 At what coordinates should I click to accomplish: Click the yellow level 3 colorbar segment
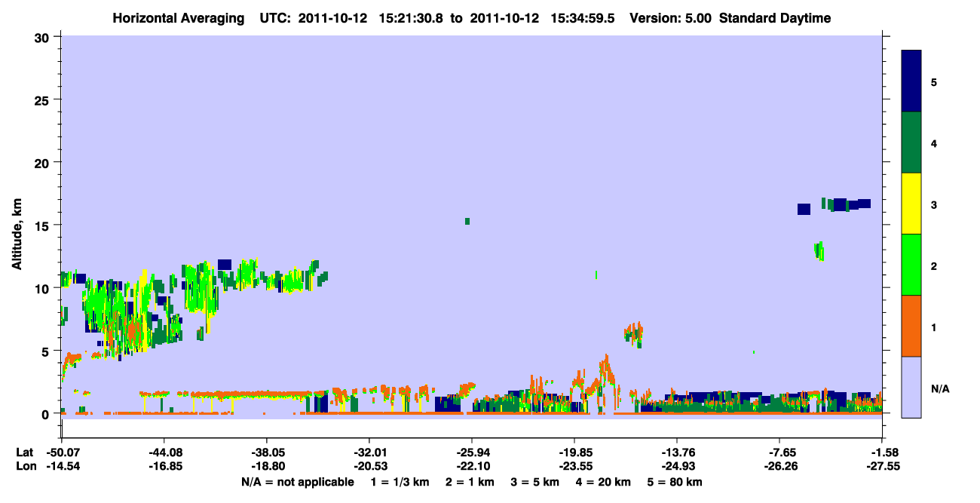(911, 204)
